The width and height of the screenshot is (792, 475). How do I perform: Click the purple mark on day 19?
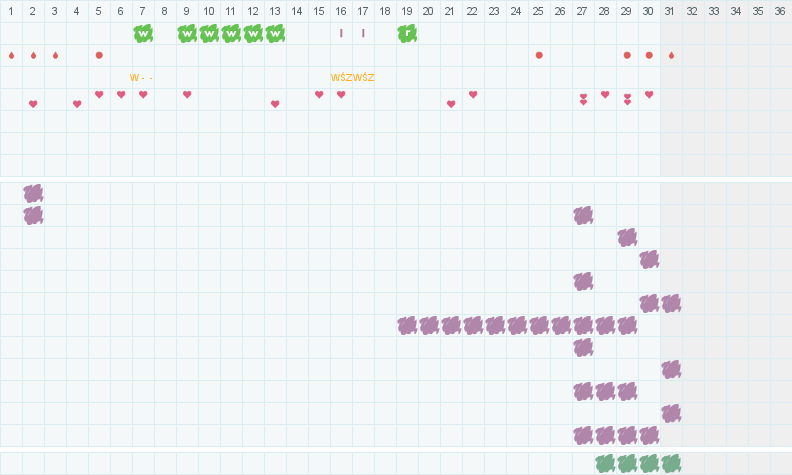(407, 325)
